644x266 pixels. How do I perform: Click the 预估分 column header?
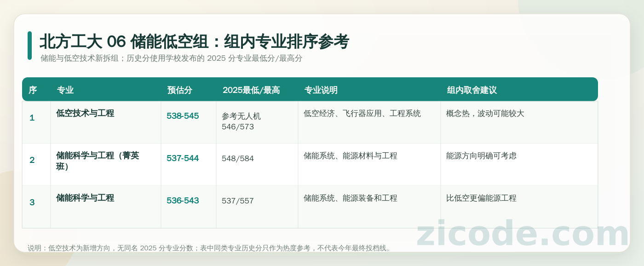179,90
